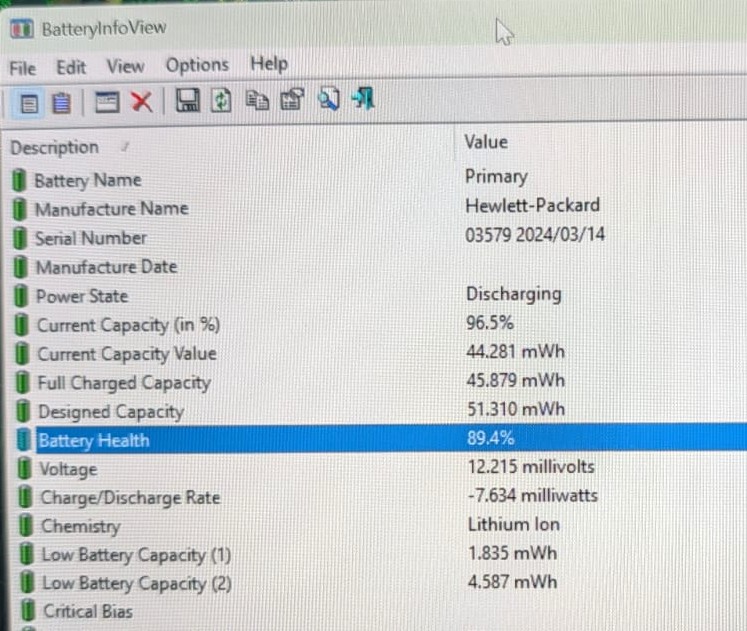
Task: Open the Properties window toolbar icon
Action: (292, 99)
